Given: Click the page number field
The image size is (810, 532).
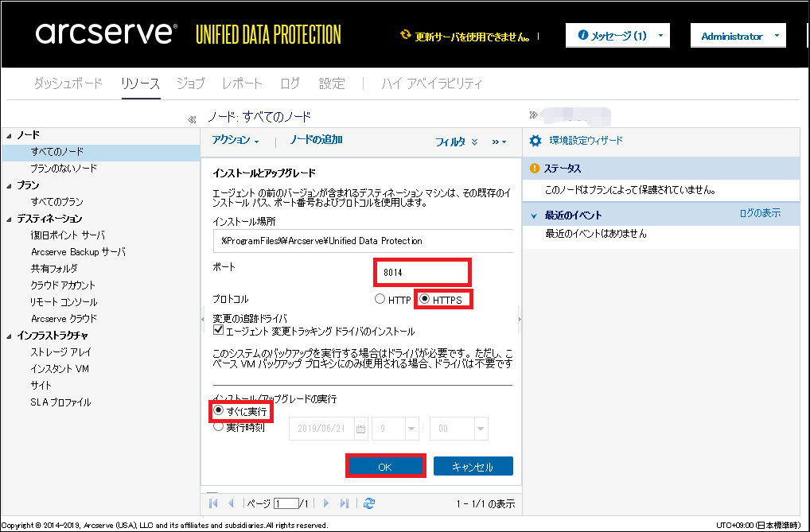Looking at the screenshot, I should 286,503.
